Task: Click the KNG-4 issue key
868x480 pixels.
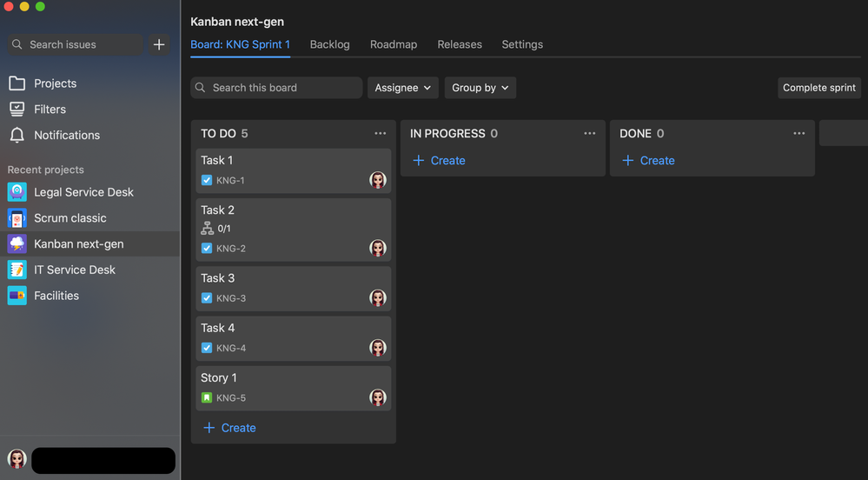Action: 231,348
